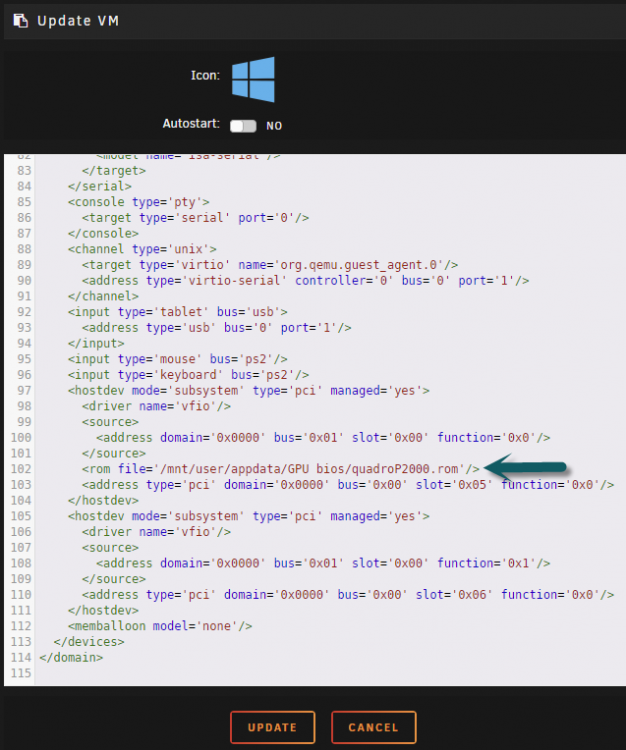Click source address function='0x1' on line 108
Image resolution: width=626 pixels, height=750 pixels.
point(323,563)
